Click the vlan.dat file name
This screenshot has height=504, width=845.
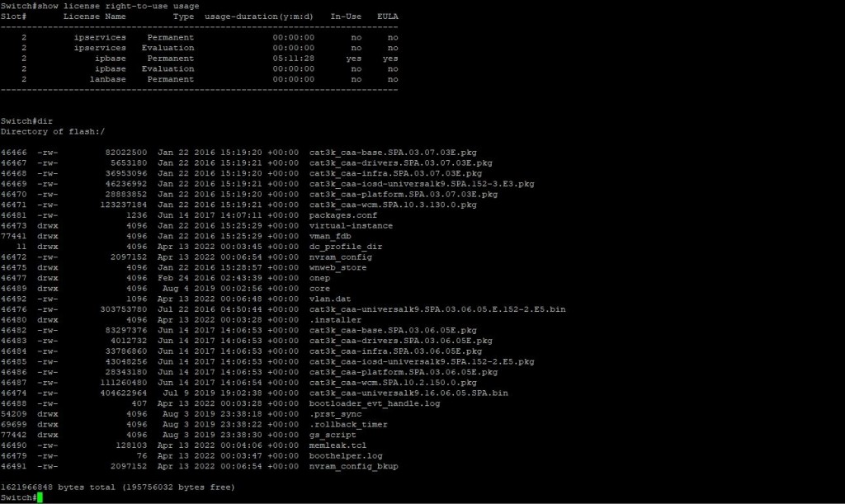[x=330, y=299]
